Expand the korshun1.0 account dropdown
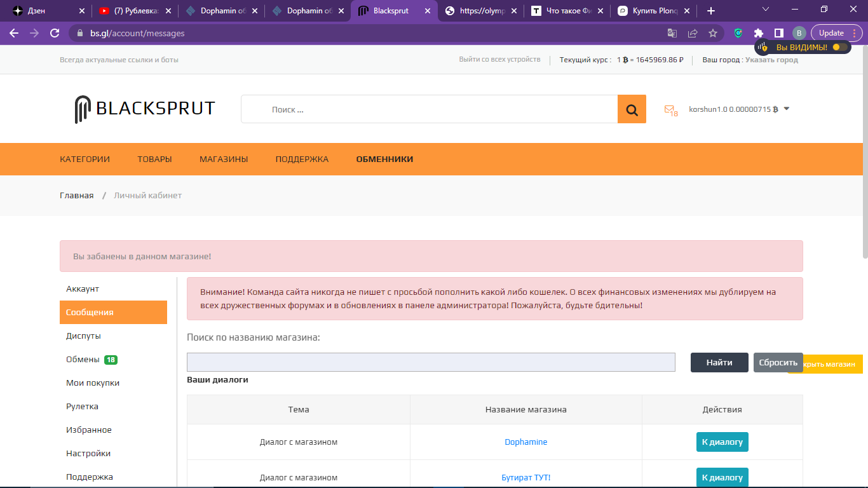Screen dimensions: 868x488 coord(787,109)
